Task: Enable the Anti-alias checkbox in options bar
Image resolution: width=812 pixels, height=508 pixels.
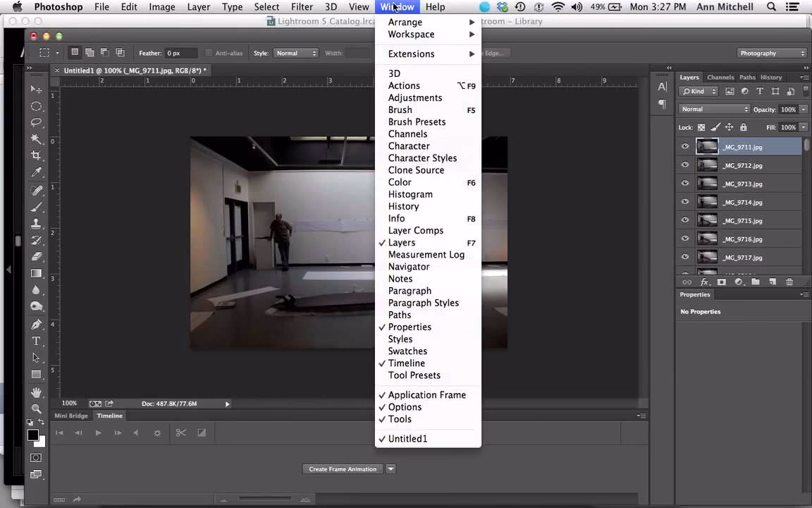Action: pyautogui.click(x=209, y=53)
